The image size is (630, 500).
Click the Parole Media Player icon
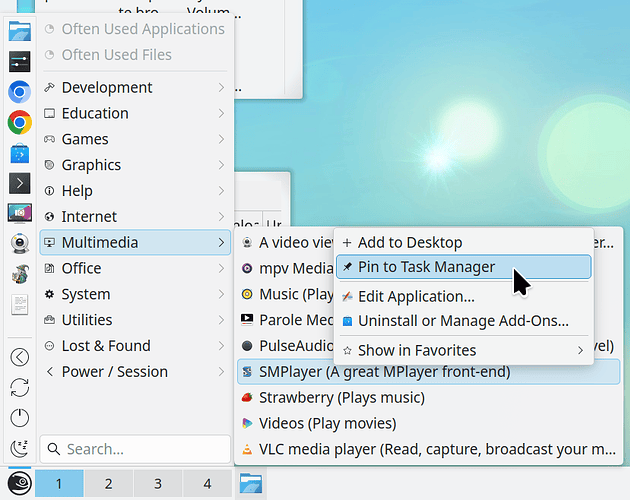coord(247,320)
